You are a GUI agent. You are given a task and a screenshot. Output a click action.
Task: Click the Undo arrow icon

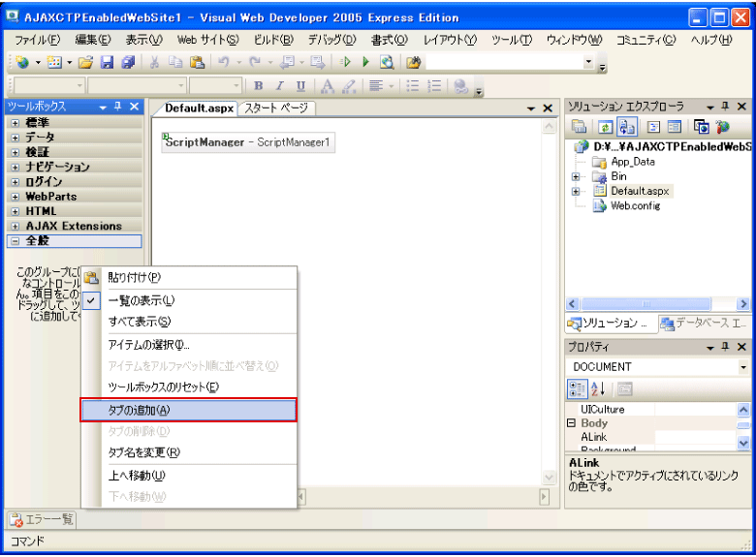tap(224, 62)
